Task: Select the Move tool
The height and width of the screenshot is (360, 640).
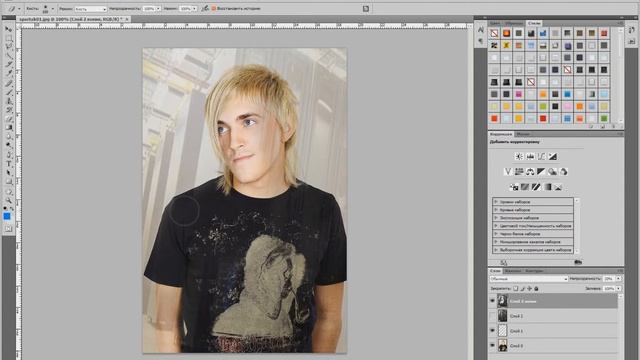Action: 8,29
